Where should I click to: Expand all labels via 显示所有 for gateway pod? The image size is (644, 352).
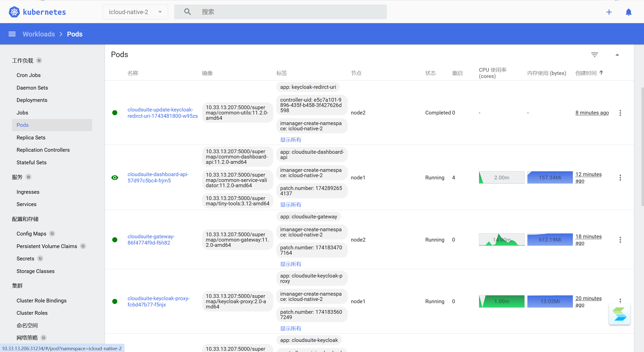coord(291,264)
